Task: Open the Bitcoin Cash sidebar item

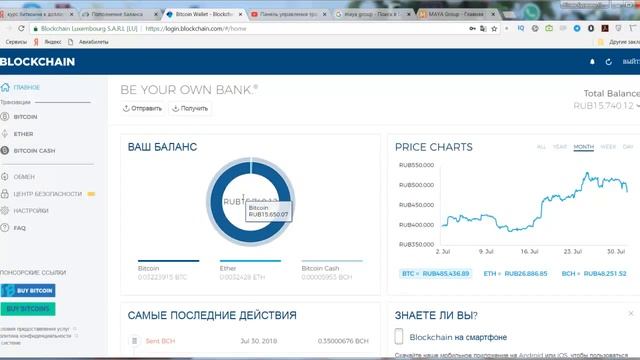Action: coord(28,151)
